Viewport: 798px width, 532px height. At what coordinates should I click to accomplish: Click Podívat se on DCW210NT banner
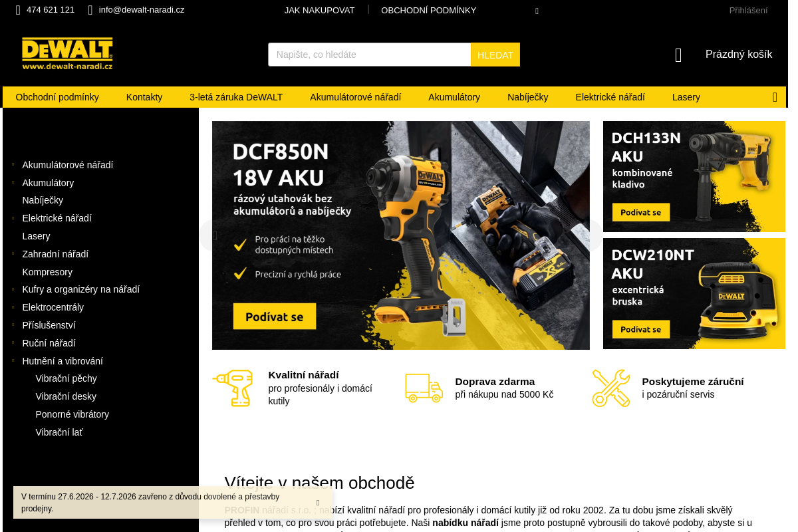(641, 329)
